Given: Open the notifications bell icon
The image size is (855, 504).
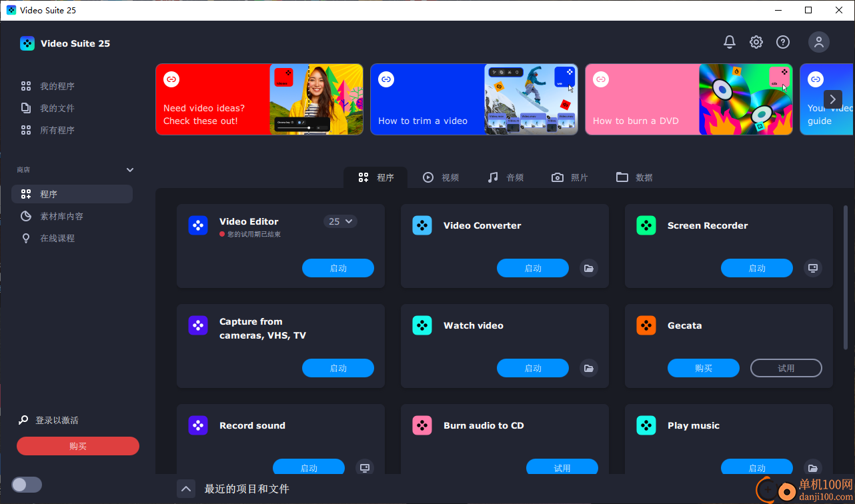Looking at the screenshot, I should point(730,42).
